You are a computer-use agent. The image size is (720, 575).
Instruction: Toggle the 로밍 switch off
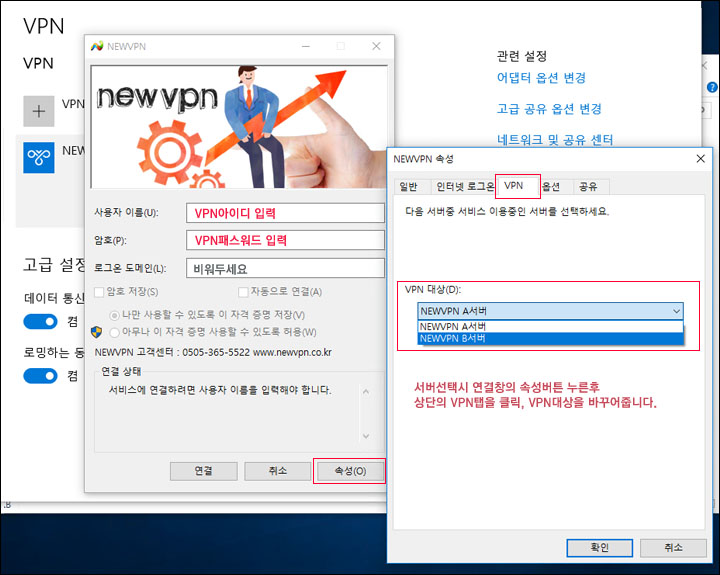click(40, 376)
